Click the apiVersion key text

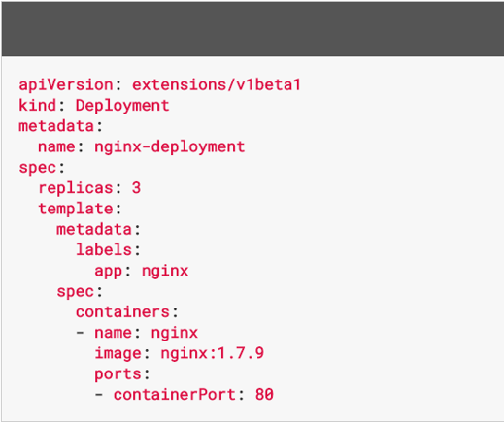[66, 85]
